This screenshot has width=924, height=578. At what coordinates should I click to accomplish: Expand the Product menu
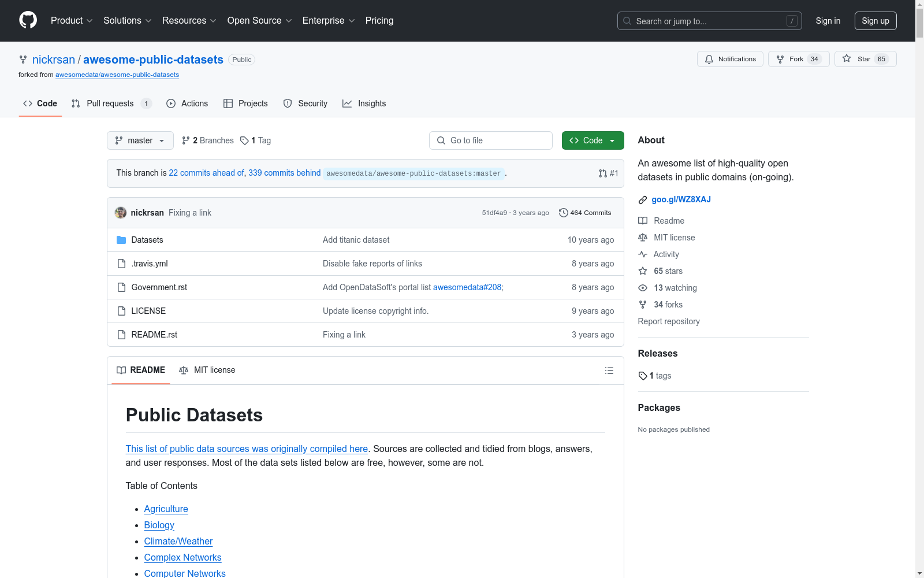[x=72, y=21]
